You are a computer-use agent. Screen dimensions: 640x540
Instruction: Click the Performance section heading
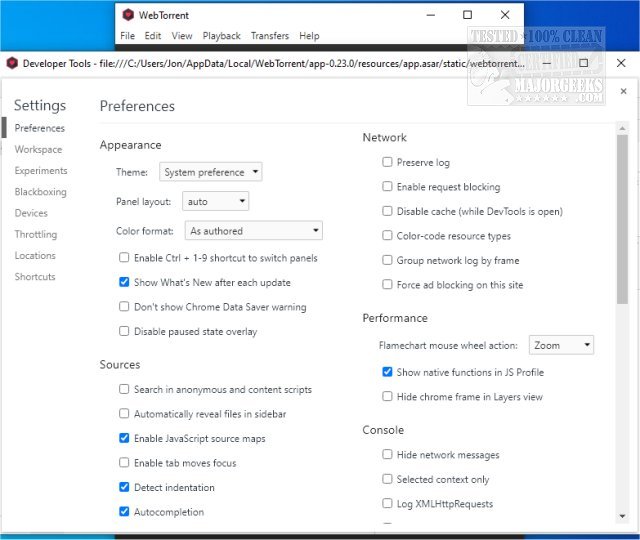pos(395,318)
